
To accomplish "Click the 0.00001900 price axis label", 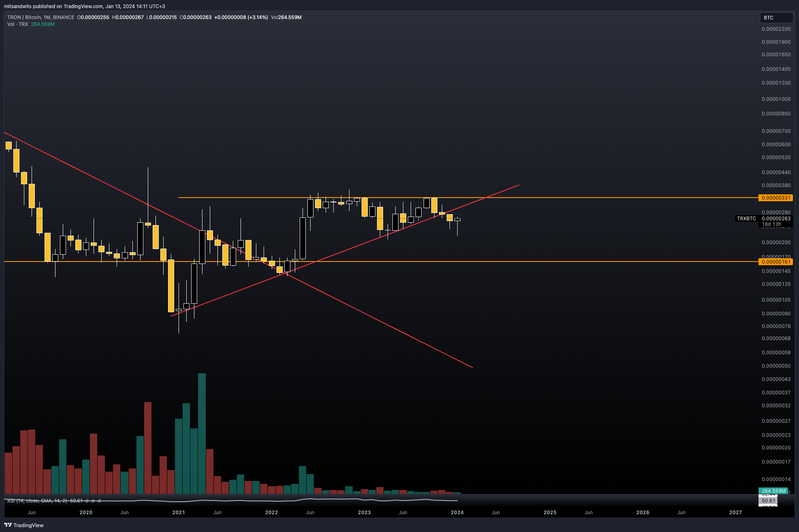I will pos(776,42).
